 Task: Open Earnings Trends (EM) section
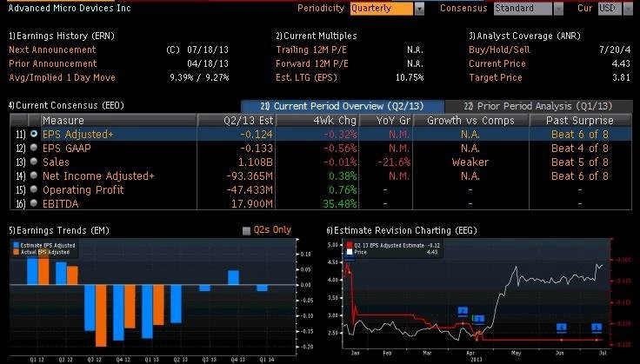point(59,231)
